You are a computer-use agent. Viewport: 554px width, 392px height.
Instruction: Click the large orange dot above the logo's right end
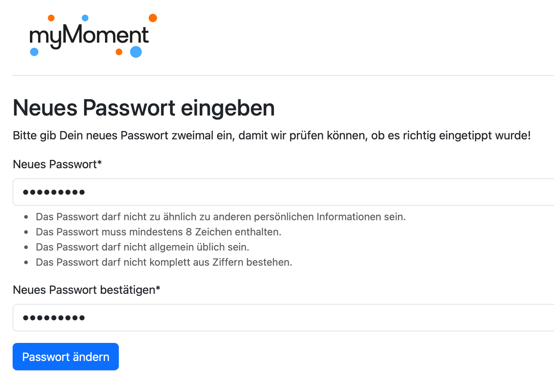click(x=153, y=18)
